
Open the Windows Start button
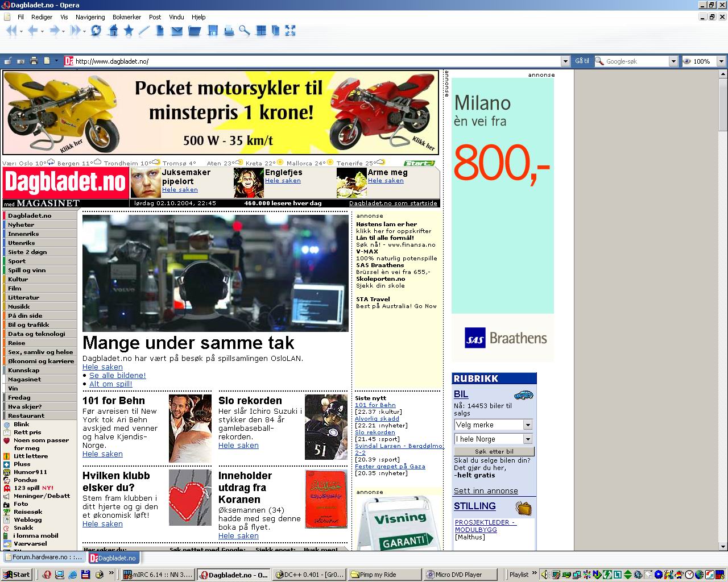pyautogui.click(x=16, y=575)
